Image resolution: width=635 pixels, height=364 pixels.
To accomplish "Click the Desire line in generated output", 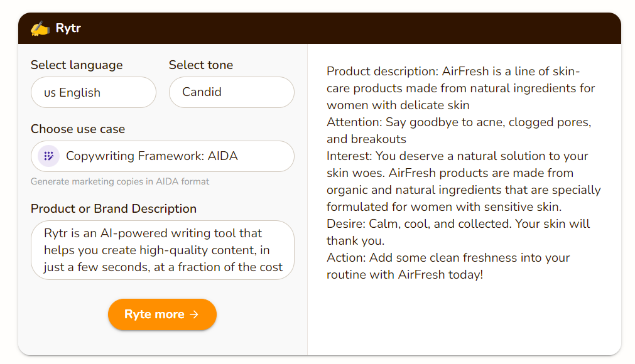I will pos(458,232).
